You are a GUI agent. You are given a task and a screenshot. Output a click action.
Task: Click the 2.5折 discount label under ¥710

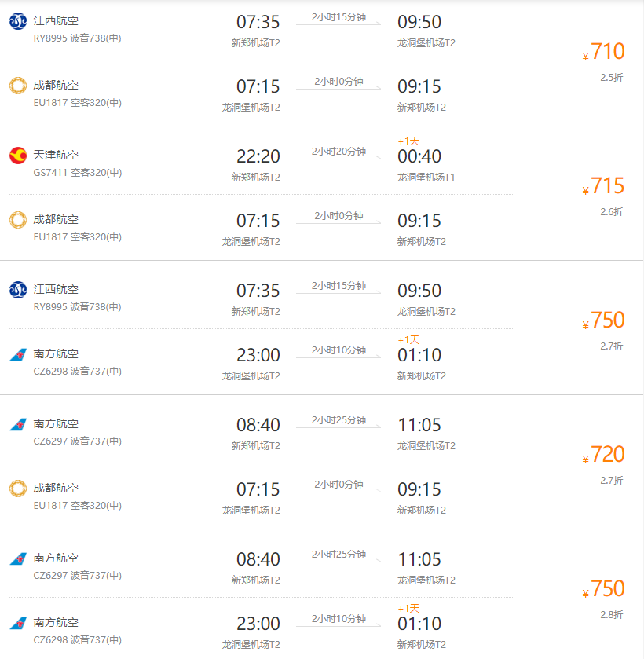(x=612, y=77)
